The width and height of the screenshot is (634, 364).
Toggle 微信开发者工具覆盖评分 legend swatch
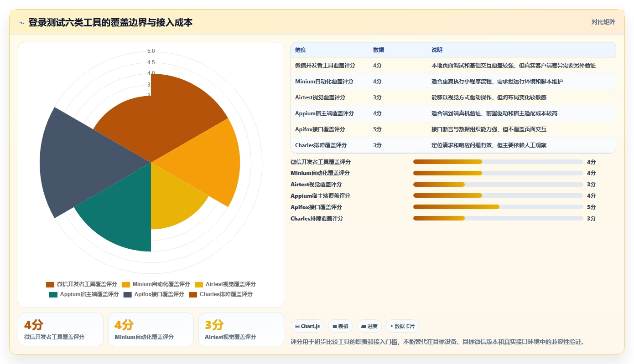click(50, 284)
